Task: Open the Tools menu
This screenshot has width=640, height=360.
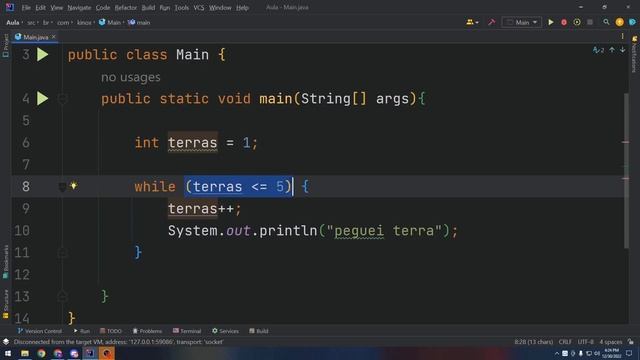Action: (182, 7)
